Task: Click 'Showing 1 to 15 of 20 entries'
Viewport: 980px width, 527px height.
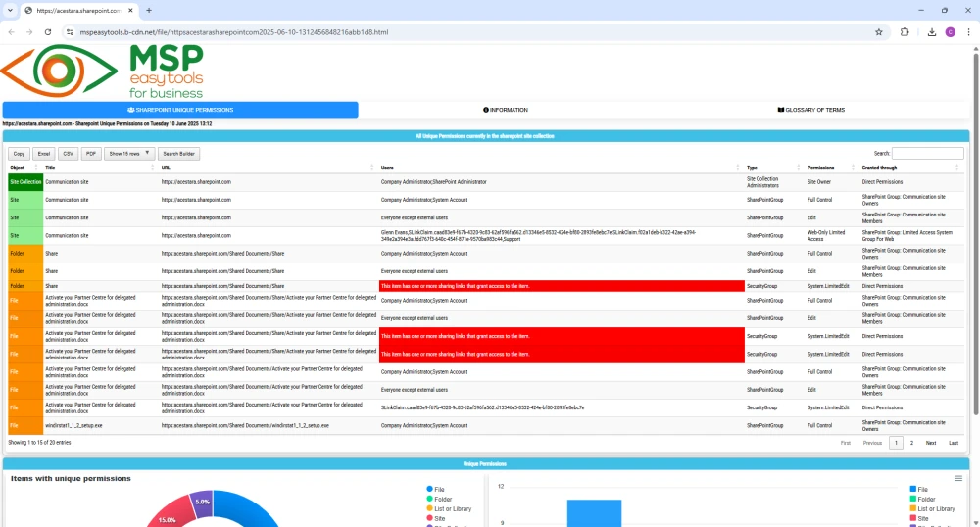Action: [39, 442]
